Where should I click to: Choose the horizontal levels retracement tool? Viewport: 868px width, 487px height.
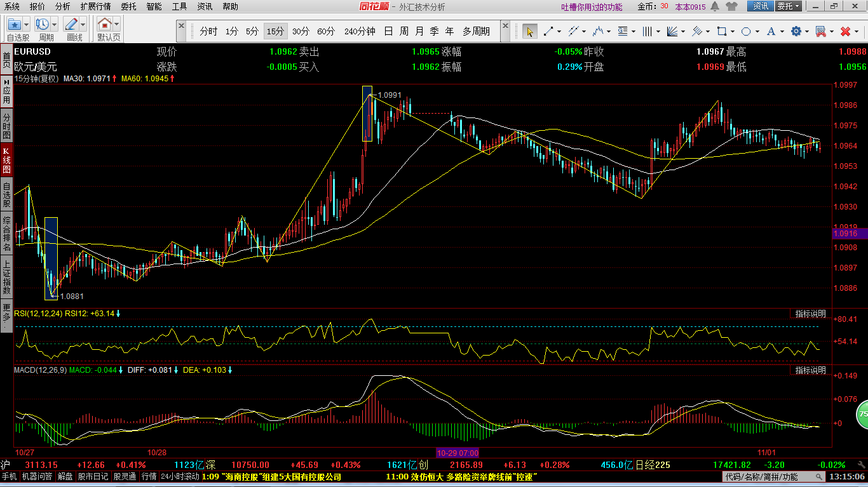pos(623,31)
